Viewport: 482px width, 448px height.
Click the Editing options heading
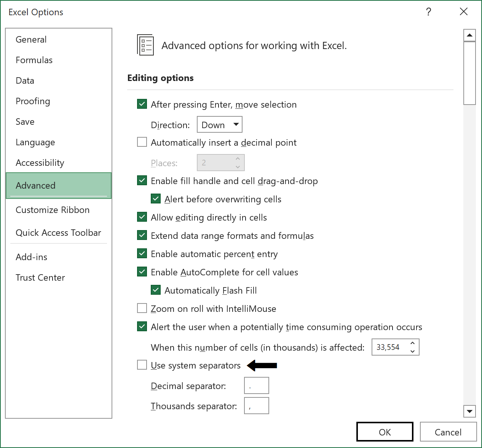[x=160, y=78]
